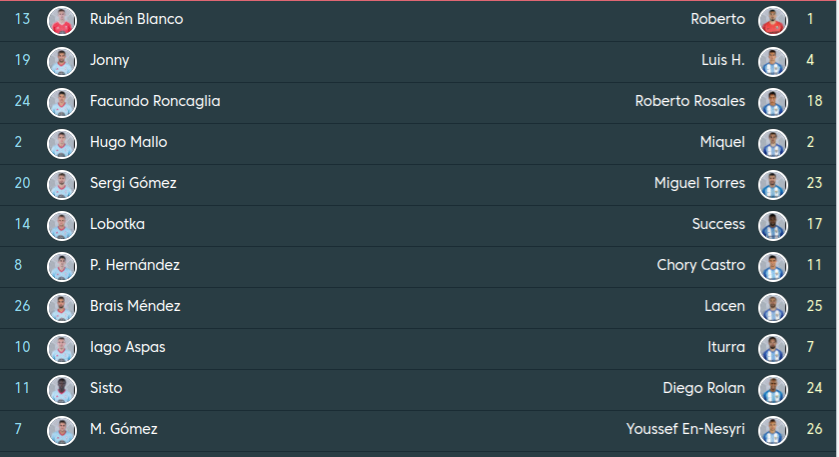Click Luis H.'s player avatar
Viewport: 839px width, 457px height.
(773, 61)
